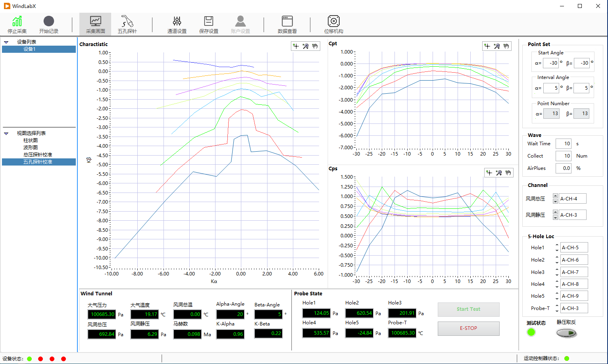This screenshot has height=364, width=608.
Task: Change the 风洞总压 channel selector A-CH-4
Action: tap(572, 199)
